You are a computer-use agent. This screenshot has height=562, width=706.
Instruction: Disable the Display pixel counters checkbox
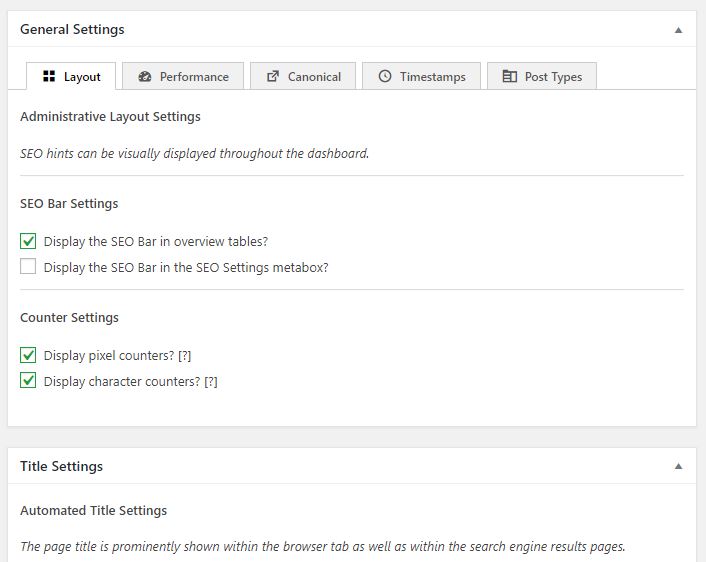(28, 355)
